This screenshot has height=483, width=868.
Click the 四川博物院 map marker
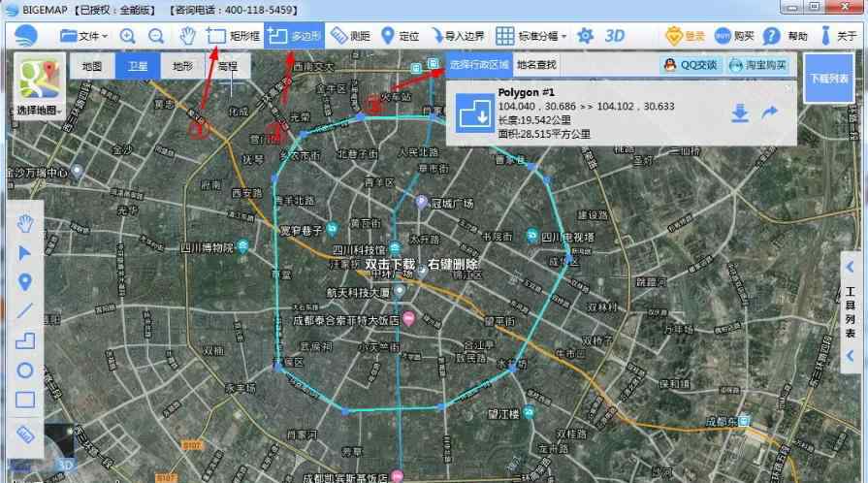(241, 246)
